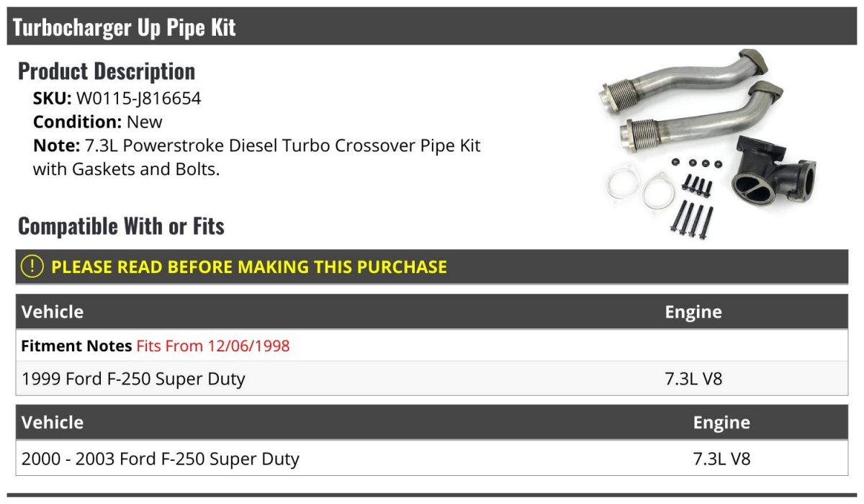
Task: Click the 'Turbocharger Up Pipe Kit' title bar
Action: click(x=125, y=27)
